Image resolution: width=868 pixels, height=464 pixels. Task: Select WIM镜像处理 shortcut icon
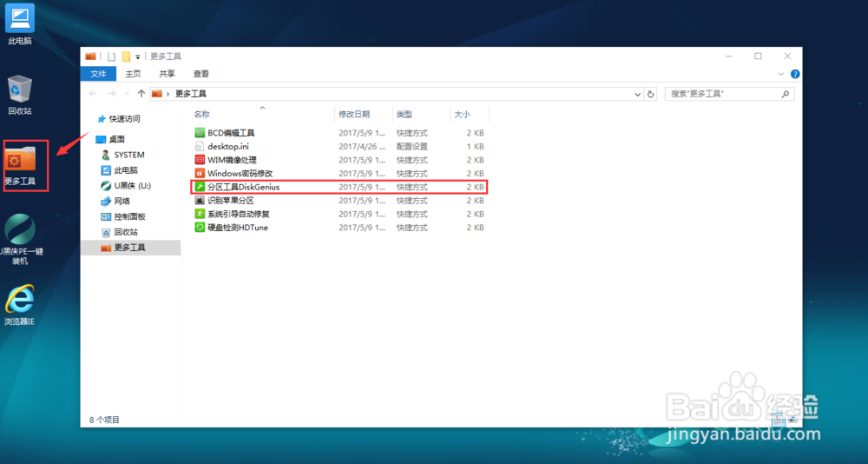(x=200, y=160)
